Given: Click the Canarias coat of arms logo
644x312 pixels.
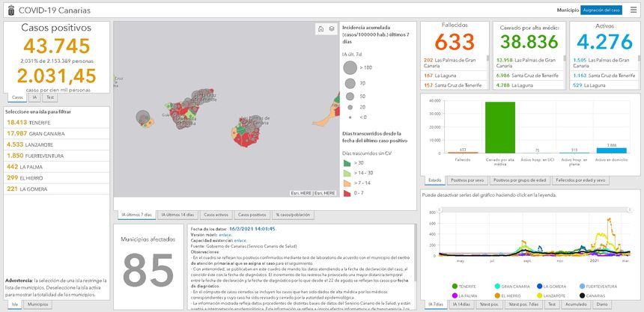Looking at the screenshot, I should [9, 10].
